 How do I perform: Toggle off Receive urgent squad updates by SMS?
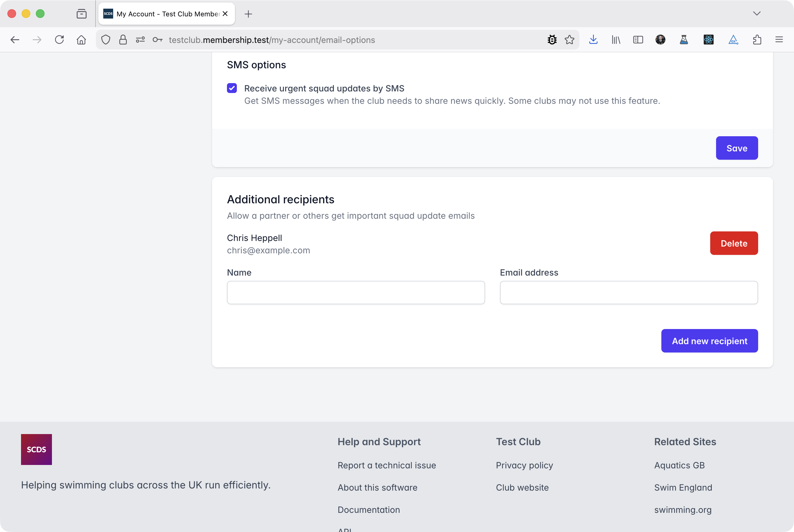point(232,88)
